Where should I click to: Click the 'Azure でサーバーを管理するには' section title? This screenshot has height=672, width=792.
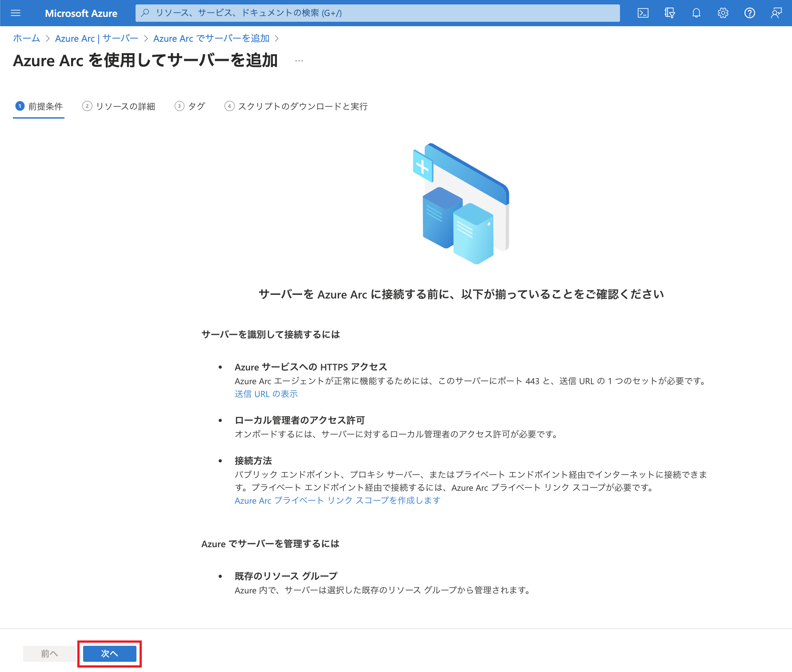[270, 544]
